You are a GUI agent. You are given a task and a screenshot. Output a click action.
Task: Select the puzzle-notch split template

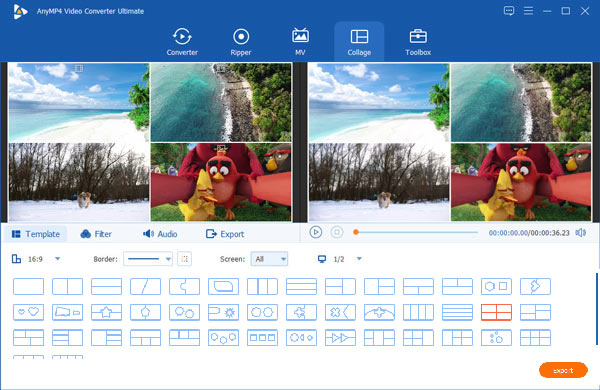coord(184,286)
